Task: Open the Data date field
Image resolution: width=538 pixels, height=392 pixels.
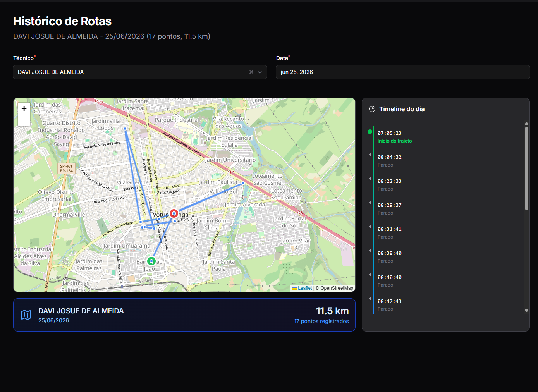Action: (x=403, y=72)
